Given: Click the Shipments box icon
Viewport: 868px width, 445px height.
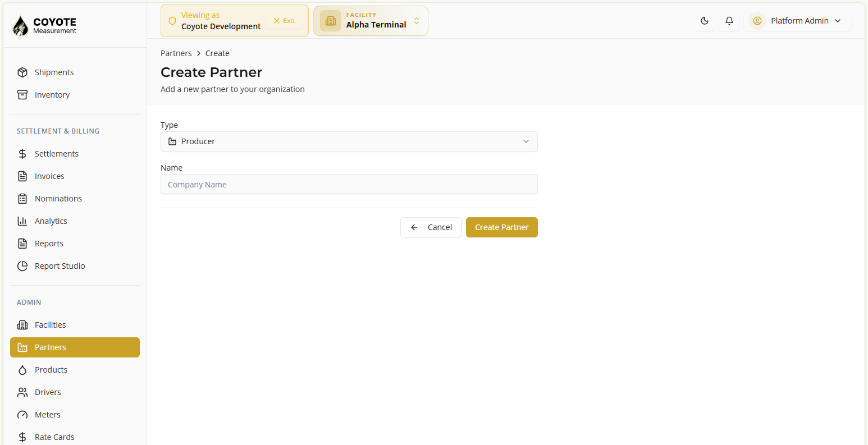Looking at the screenshot, I should click(x=22, y=72).
